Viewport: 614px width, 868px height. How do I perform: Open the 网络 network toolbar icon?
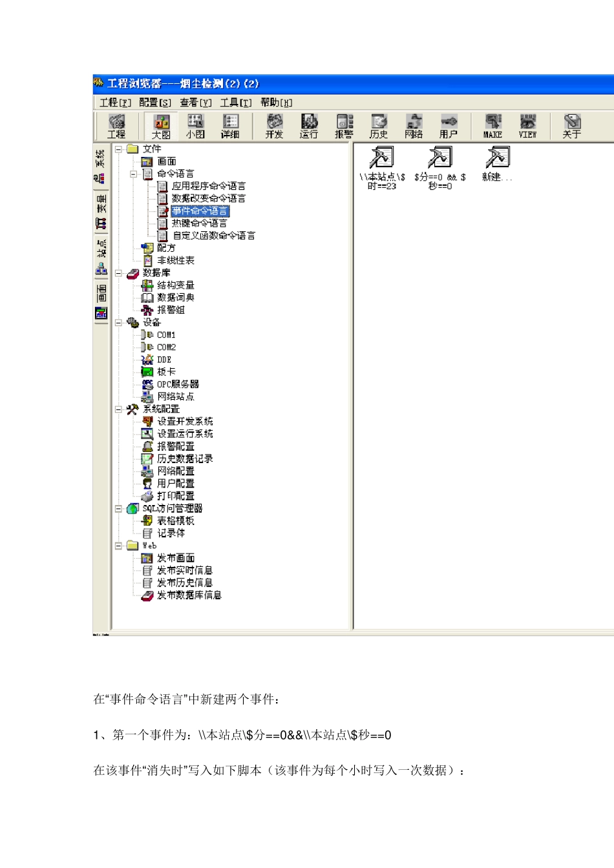coord(414,126)
